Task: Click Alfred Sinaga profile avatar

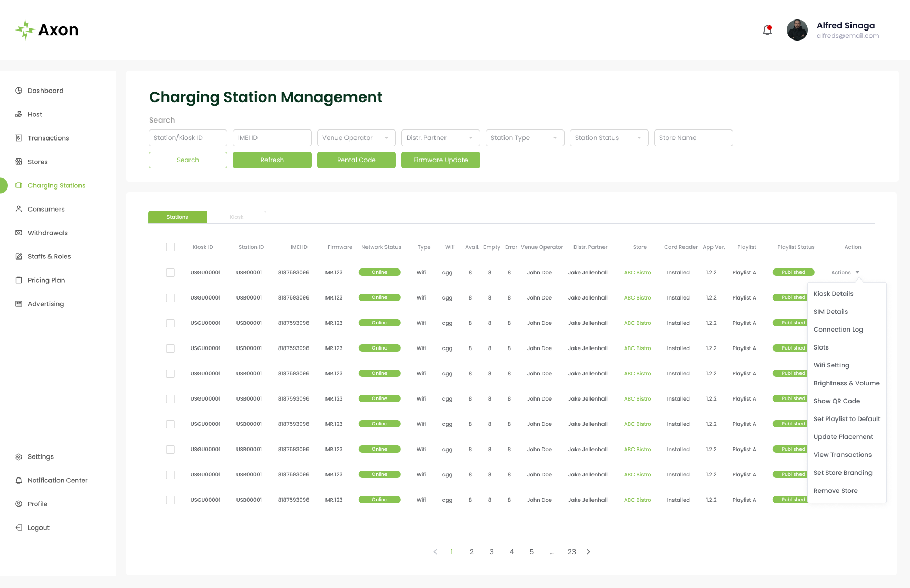Action: [797, 30]
